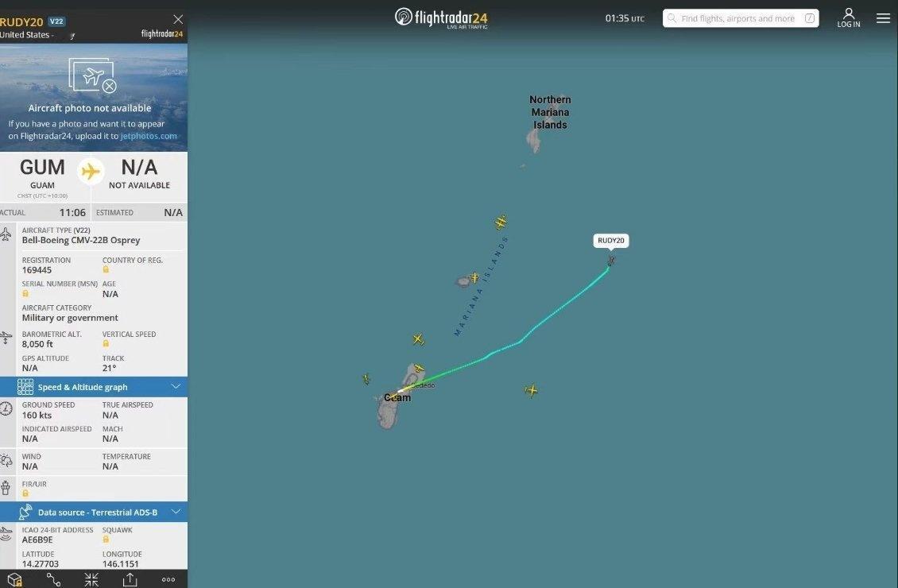Open the jetphotos.com link

point(149,136)
